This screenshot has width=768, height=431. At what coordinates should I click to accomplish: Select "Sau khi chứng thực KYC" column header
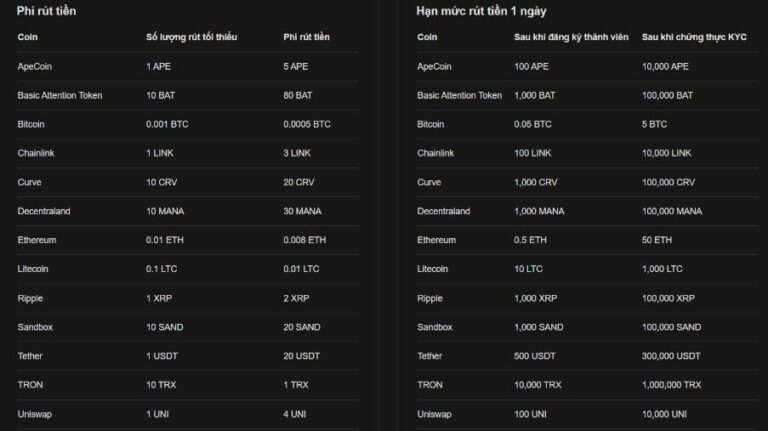[x=694, y=37]
